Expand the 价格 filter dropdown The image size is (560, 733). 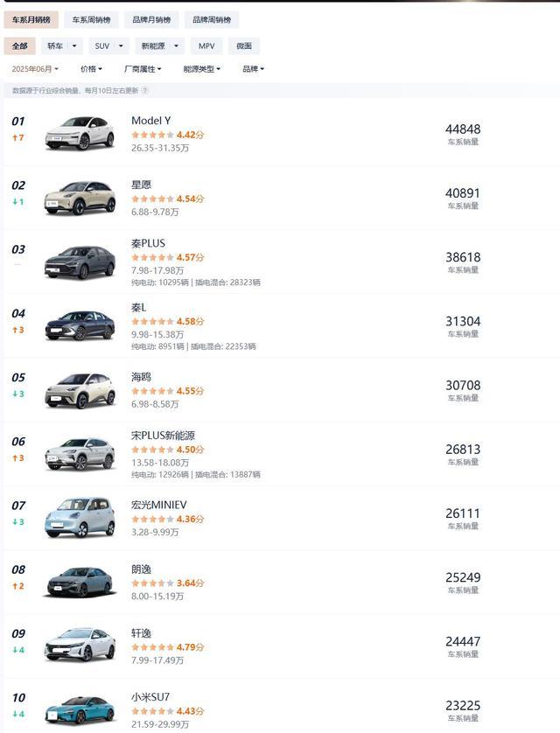tap(91, 69)
